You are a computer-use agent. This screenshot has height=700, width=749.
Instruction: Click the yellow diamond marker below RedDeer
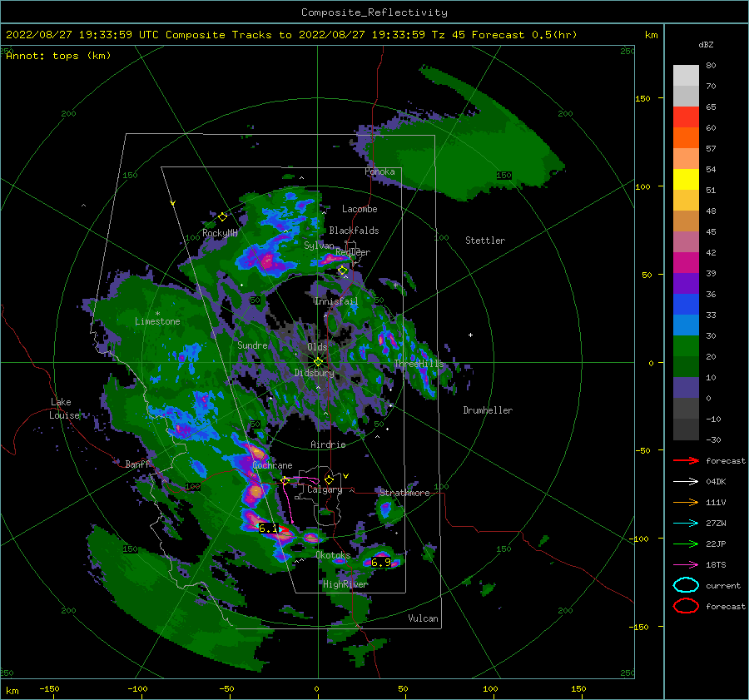(x=343, y=271)
